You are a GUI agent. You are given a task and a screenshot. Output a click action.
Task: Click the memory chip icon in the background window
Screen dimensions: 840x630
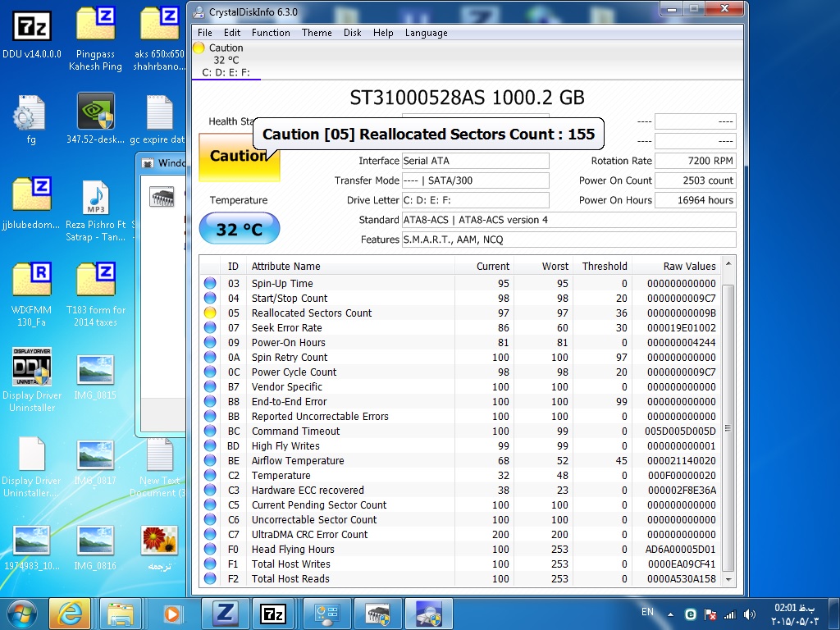[x=162, y=197]
